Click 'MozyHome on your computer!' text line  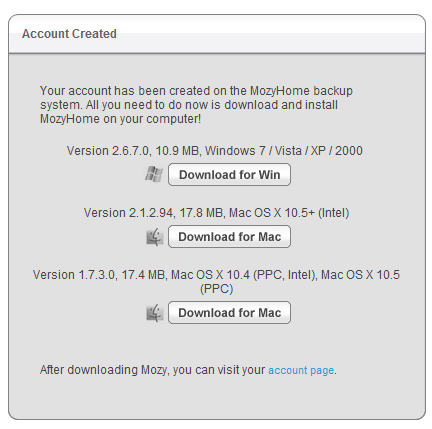[120, 119]
